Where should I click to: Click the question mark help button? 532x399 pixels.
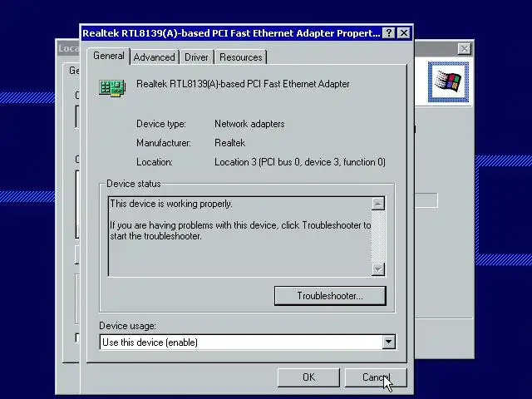coord(388,33)
